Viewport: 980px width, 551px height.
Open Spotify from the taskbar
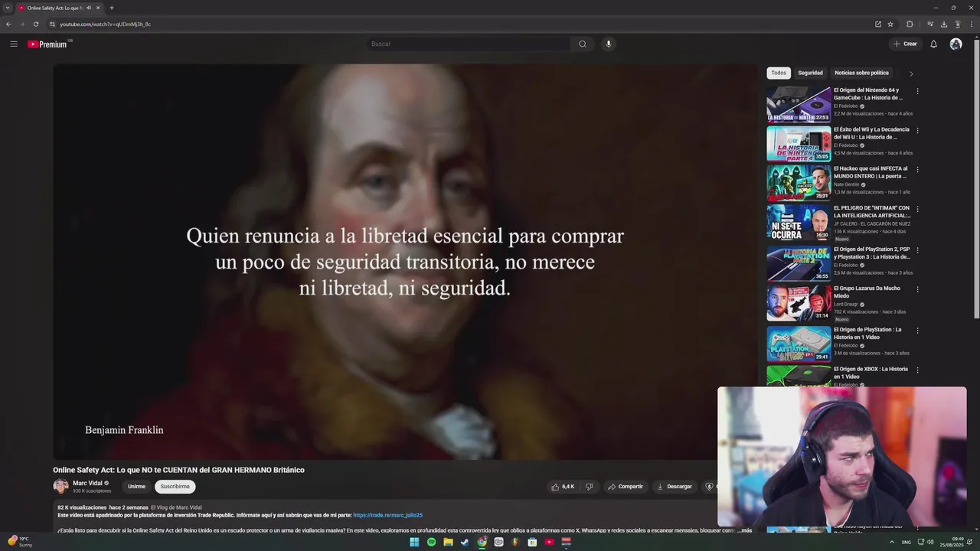click(x=431, y=542)
